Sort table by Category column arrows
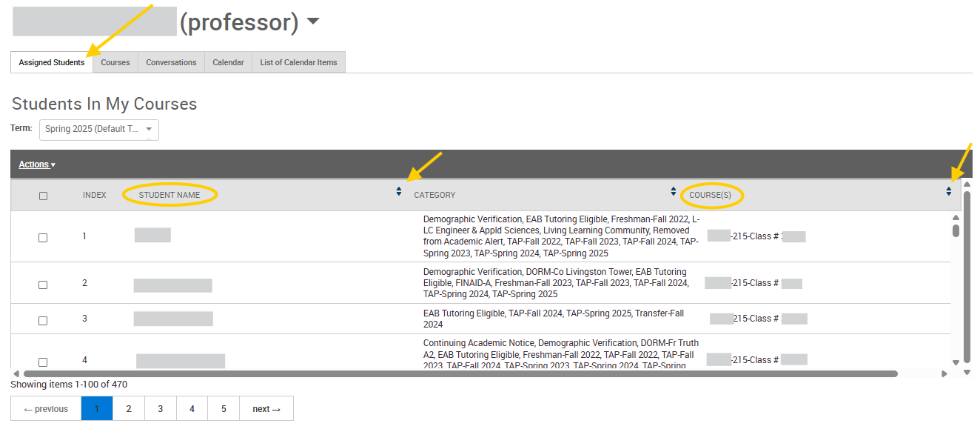This screenshot has height=432, width=980. (673, 192)
